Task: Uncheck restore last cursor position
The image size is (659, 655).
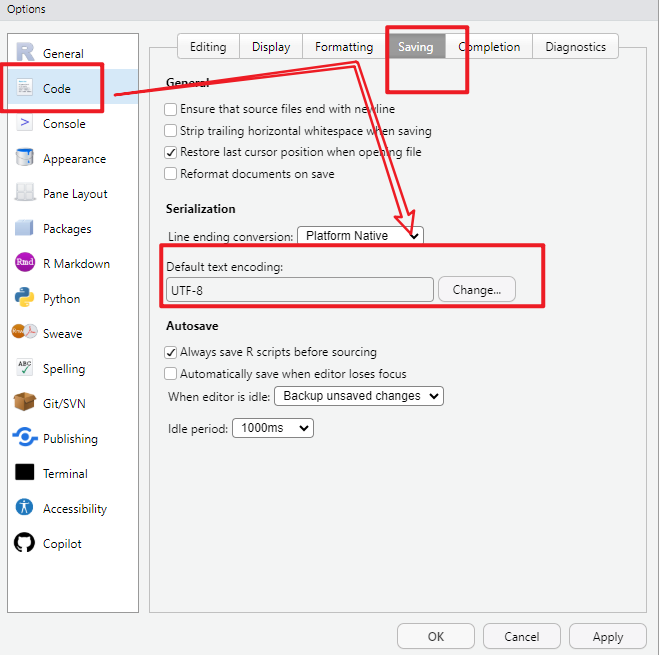Action: 171,152
